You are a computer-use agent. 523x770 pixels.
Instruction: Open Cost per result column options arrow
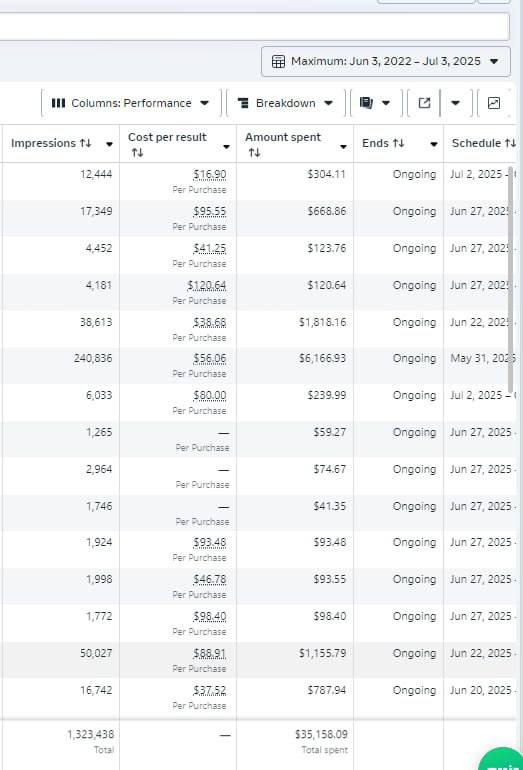tap(226, 147)
